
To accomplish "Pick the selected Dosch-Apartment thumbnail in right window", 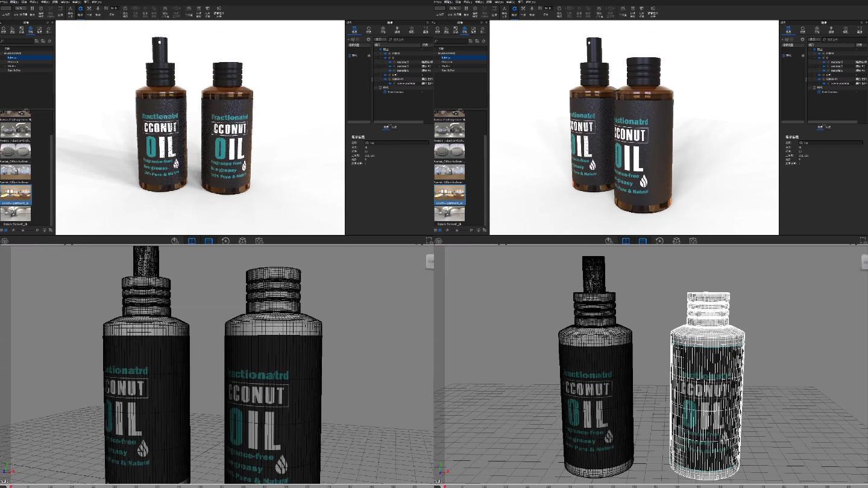I will coord(450,194).
